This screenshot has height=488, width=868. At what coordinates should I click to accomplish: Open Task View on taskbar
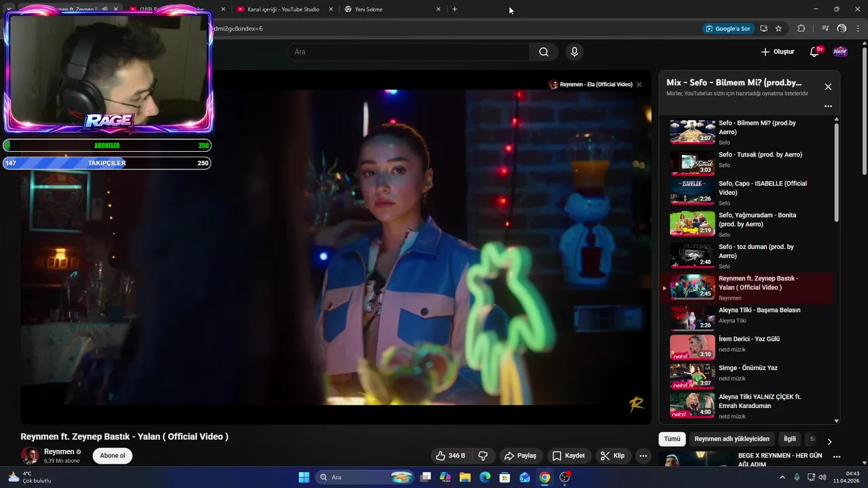[x=425, y=477]
